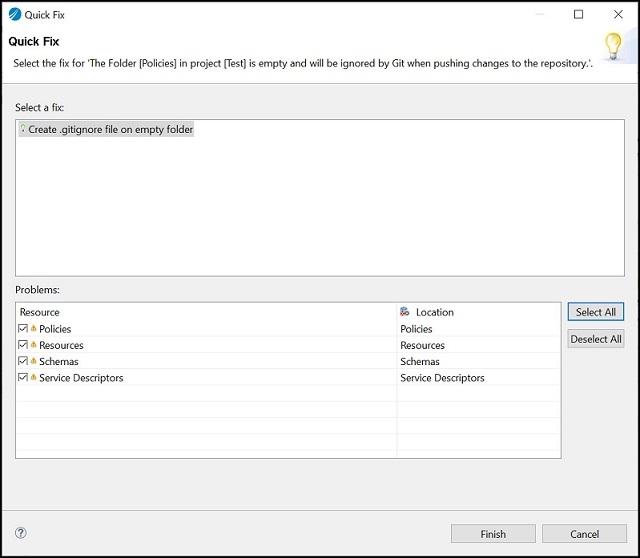The width and height of the screenshot is (640, 558).
Task: Click Finish to apply the fix
Action: coord(493,534)
